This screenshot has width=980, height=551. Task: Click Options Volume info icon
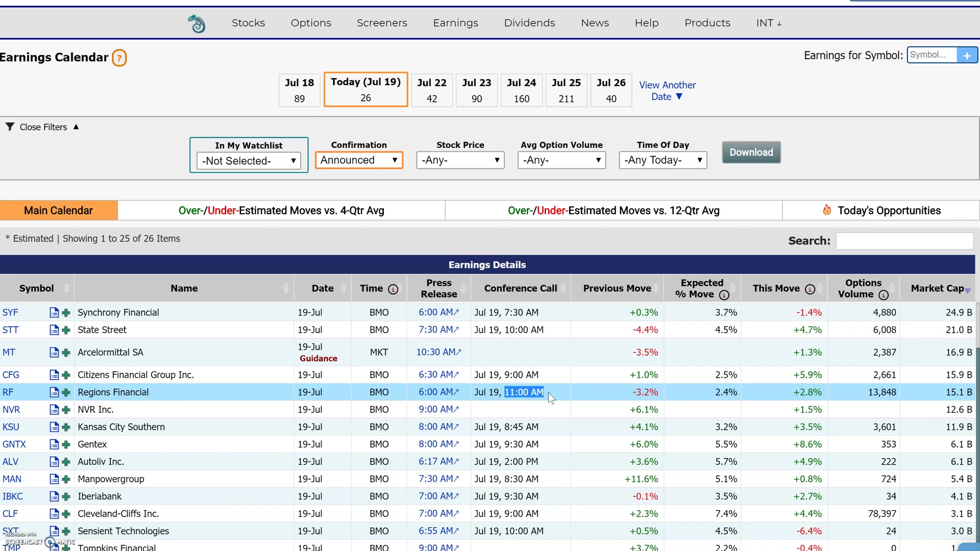point(884,295)
